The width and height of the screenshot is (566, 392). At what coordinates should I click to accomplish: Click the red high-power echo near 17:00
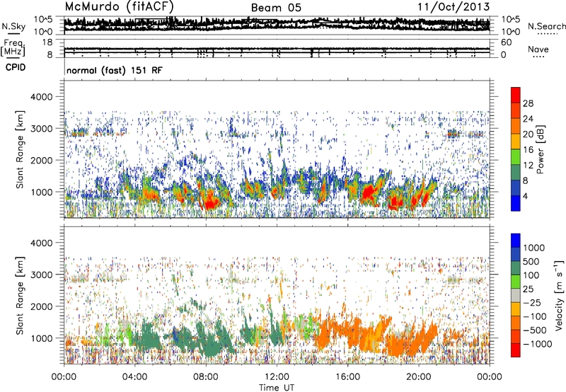368,194
